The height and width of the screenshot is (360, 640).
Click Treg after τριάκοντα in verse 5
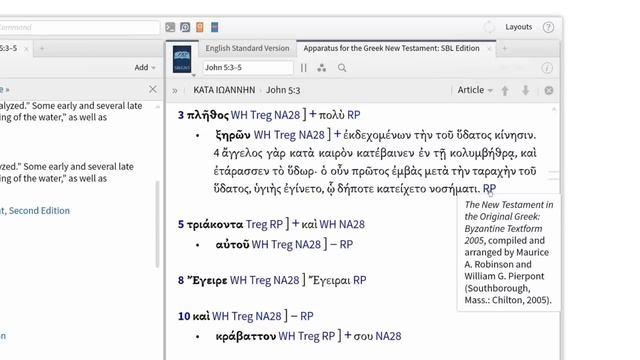tap(256, 224)
